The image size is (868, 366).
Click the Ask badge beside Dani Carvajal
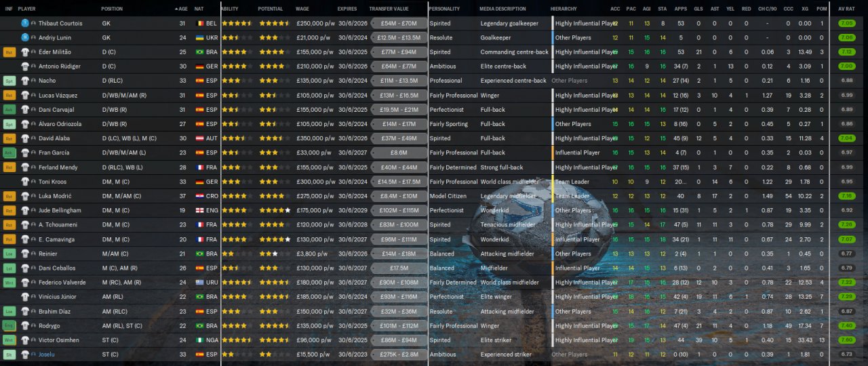(9, 109)
